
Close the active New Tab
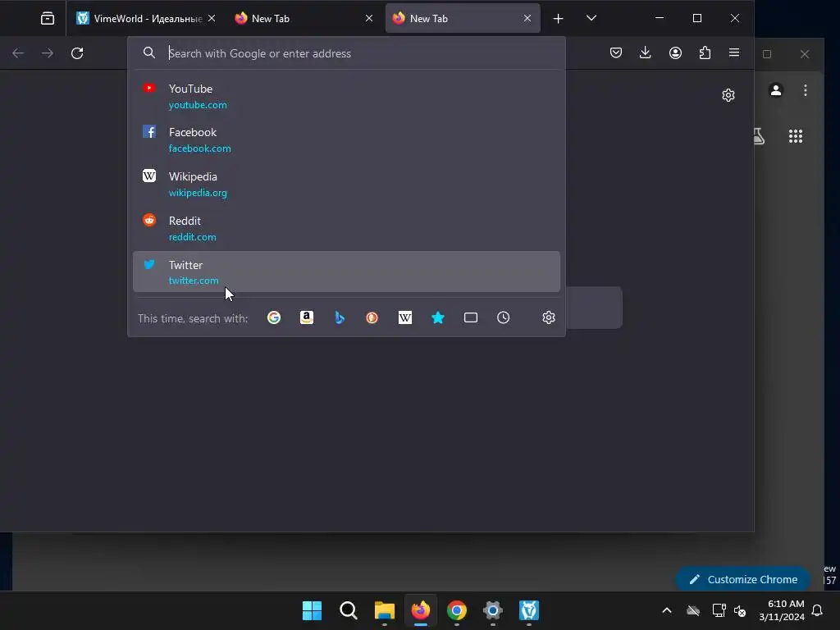(x=527, y=18)
